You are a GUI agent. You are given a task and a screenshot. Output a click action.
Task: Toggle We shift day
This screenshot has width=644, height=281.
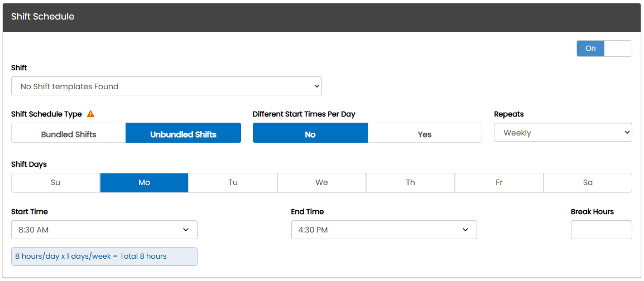tap(321, 183)
